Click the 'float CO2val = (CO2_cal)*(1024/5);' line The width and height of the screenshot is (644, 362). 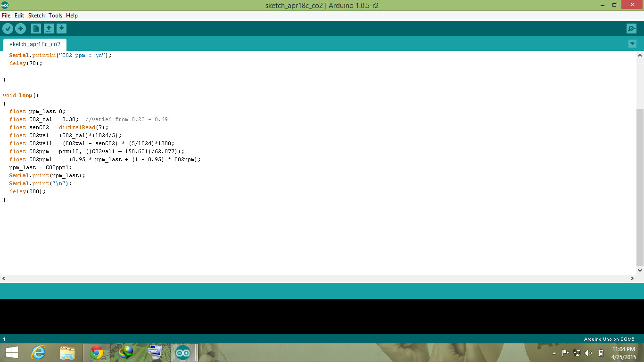tap(66, 135)
